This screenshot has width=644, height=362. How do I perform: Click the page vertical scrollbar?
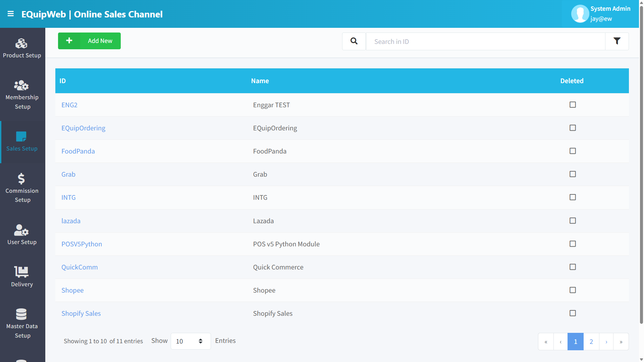point(641,164)
